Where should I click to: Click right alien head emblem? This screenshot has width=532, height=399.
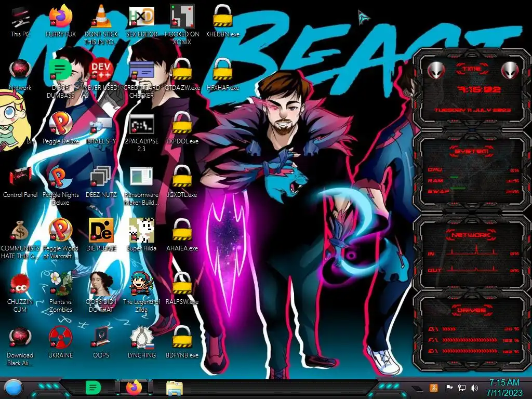(510, 71)
